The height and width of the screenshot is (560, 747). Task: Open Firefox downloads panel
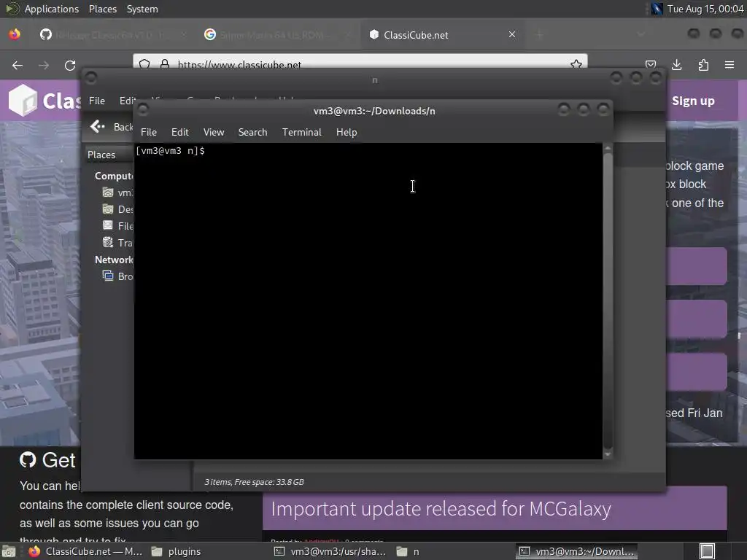676,65
